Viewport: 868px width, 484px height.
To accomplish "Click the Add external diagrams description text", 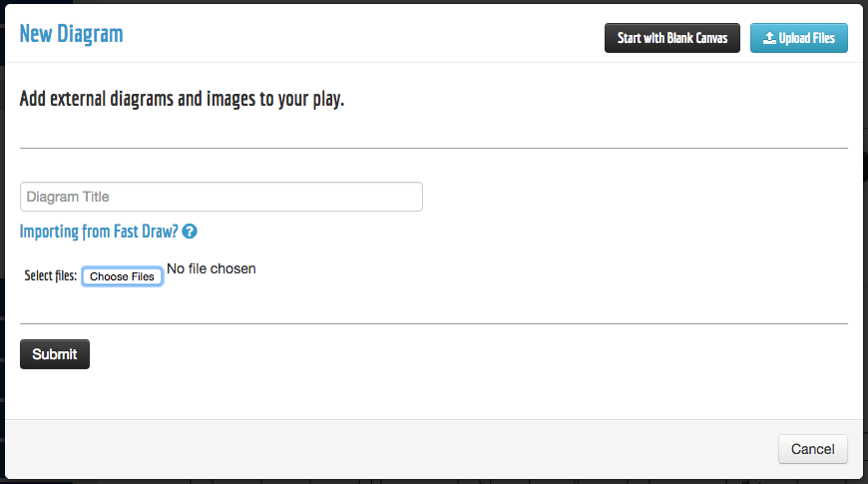I will 182,100.
